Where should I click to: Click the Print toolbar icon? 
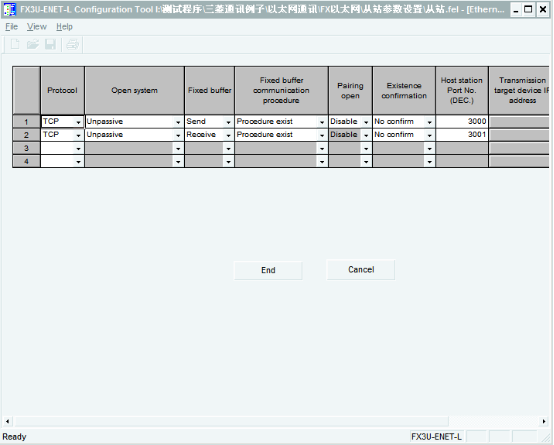(72, 45)
